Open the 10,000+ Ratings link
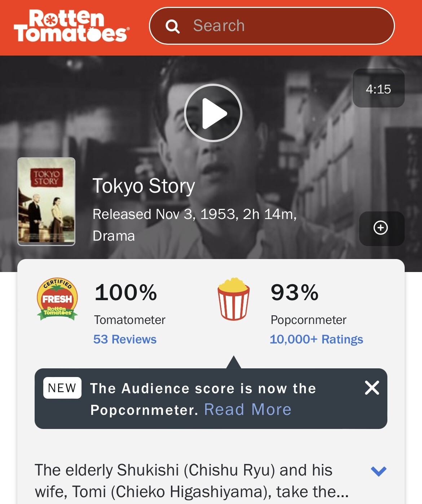Image resolution: width=422 pixels, height=504 pixels. click(316, 339)
